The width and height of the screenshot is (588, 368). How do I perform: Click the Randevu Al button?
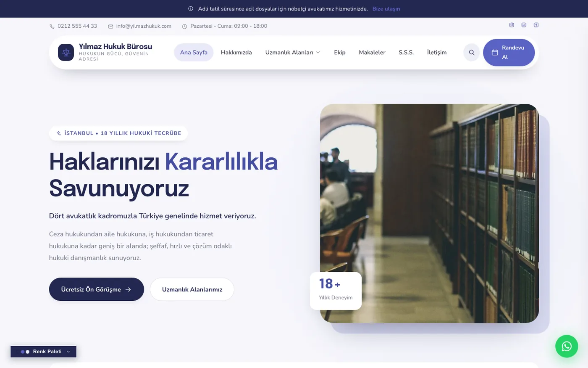coord(509,53)
